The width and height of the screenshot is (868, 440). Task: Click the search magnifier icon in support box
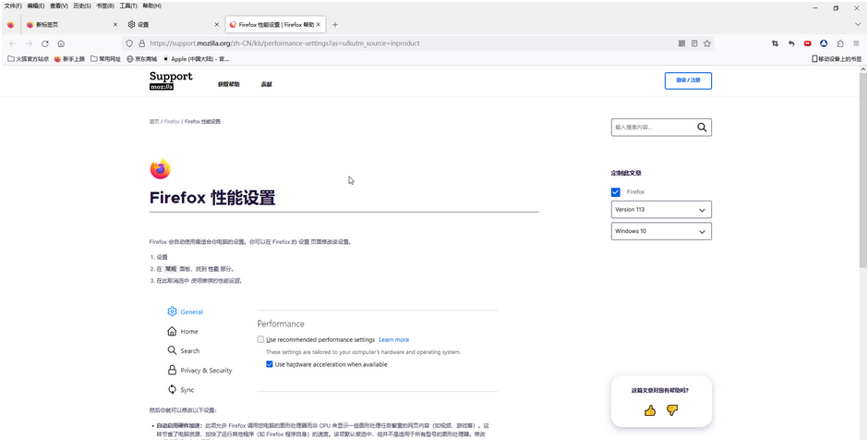tap(702, 128)
